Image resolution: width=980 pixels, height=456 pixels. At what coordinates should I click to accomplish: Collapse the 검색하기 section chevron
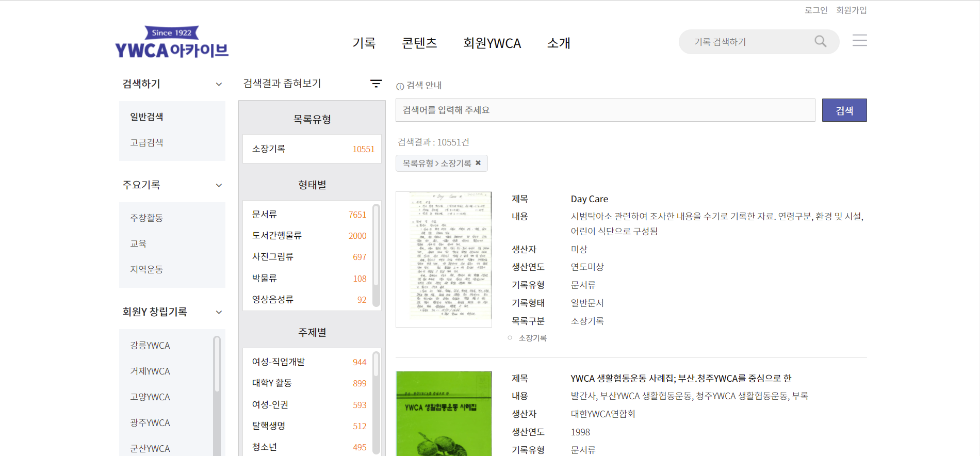219,84
